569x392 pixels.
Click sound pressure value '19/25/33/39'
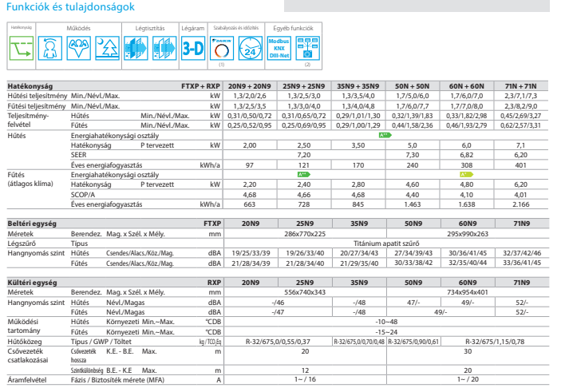coord(251,253)
